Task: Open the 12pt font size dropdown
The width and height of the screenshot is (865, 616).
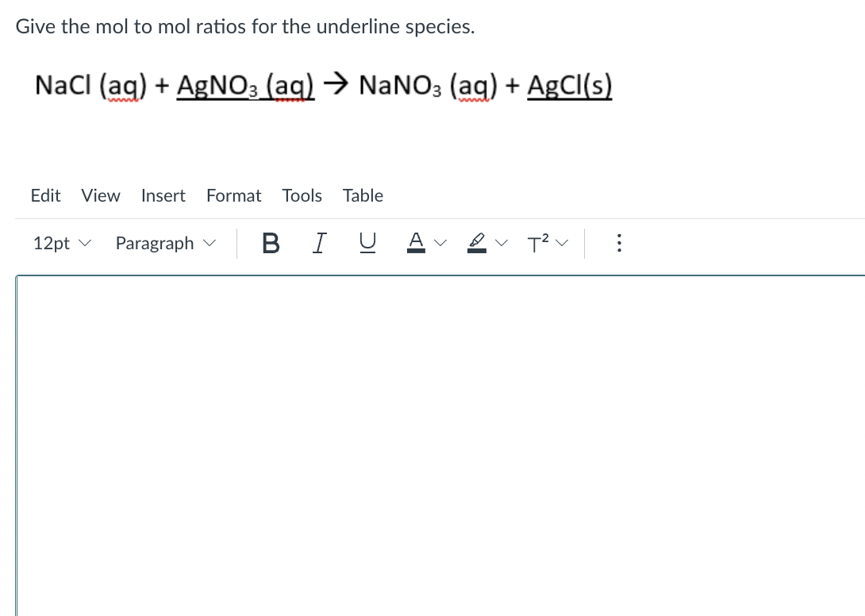Action: pos(60,244)
